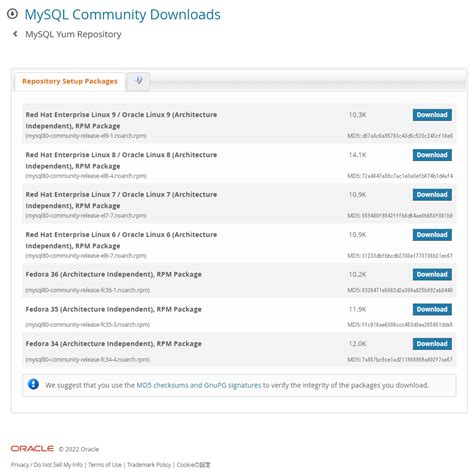The image size is (474, 474).
Task: Click the Oracle logo in the footer
Action: click(32, 448)
